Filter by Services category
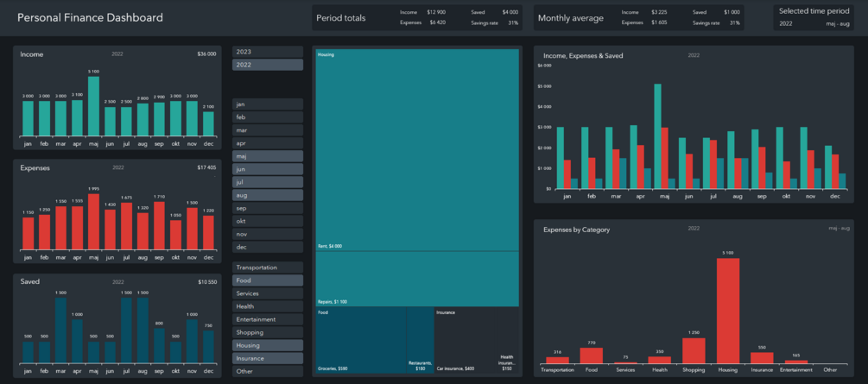 coord(268,293)
